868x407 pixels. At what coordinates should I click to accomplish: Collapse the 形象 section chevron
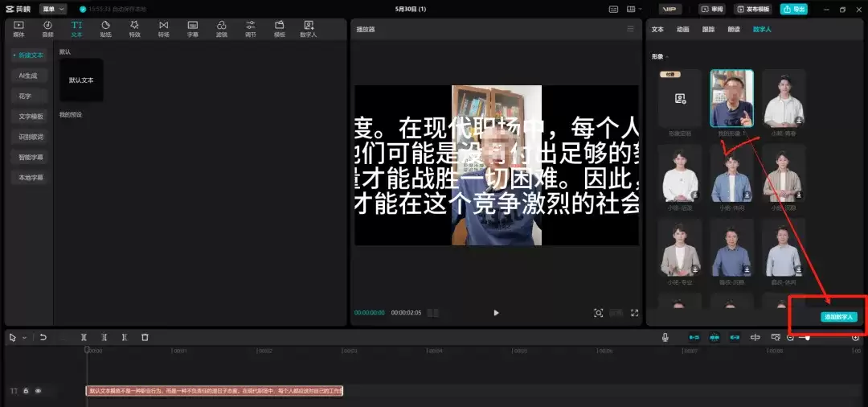[x=667, y=56]
